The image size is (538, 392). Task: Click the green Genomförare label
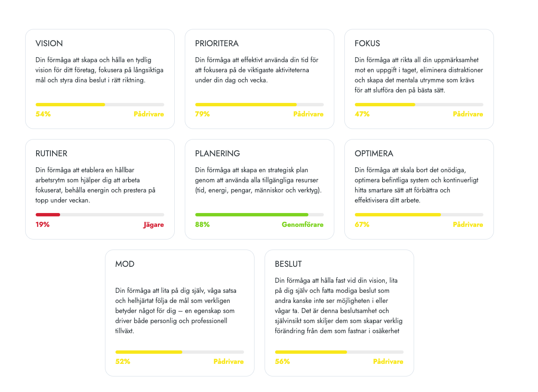coord(302,225)
